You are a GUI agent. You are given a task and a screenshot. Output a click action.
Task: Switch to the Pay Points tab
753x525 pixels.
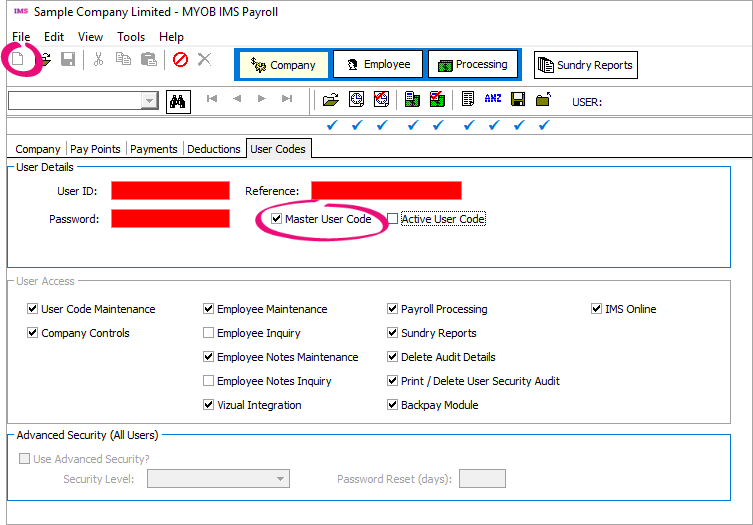95,149
